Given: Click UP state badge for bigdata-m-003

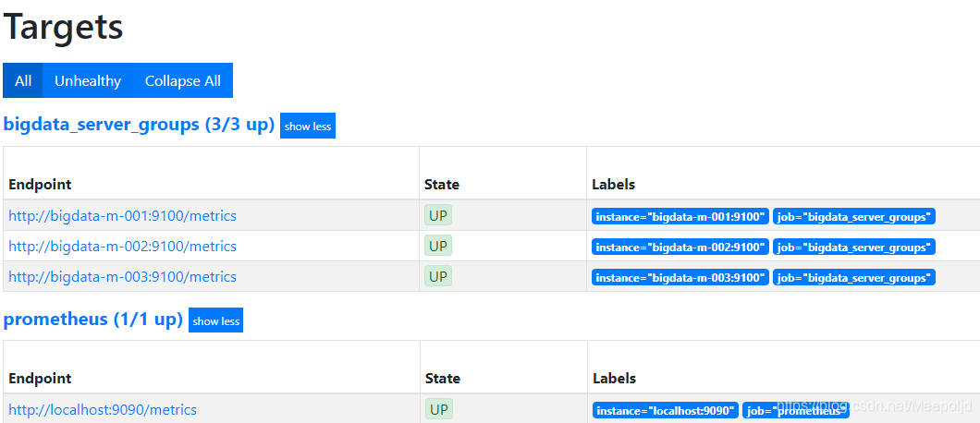Looking at the screenshot, I should [x=438, y=276].
